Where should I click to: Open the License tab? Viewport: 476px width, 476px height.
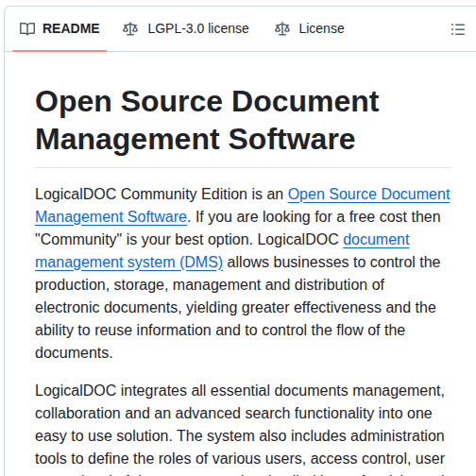(310, 28)
